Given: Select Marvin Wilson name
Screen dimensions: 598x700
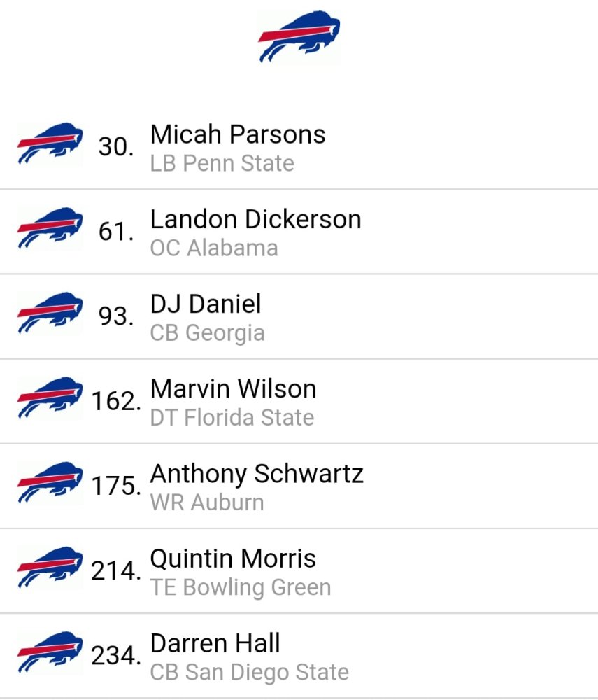Looking at the screenshot, I should (233, 388).
